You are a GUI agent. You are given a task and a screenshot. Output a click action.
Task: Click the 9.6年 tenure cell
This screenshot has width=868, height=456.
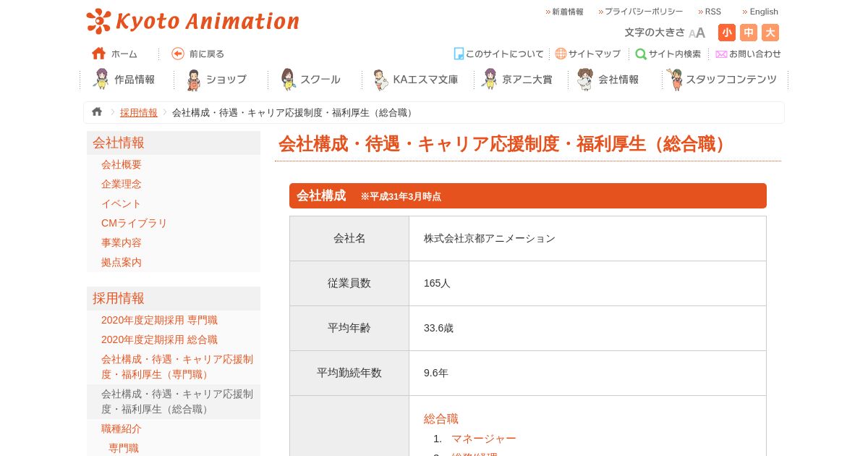587,373
